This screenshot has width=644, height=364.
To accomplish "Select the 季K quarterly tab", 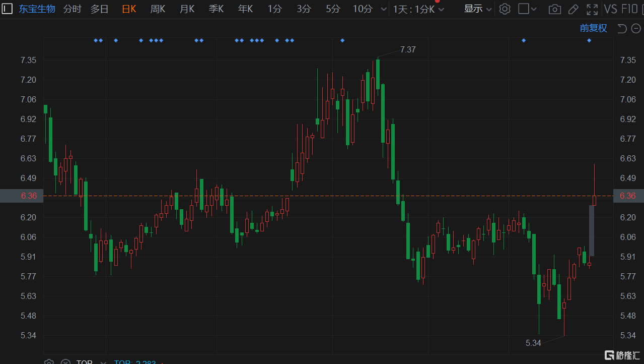I will 216,9.
